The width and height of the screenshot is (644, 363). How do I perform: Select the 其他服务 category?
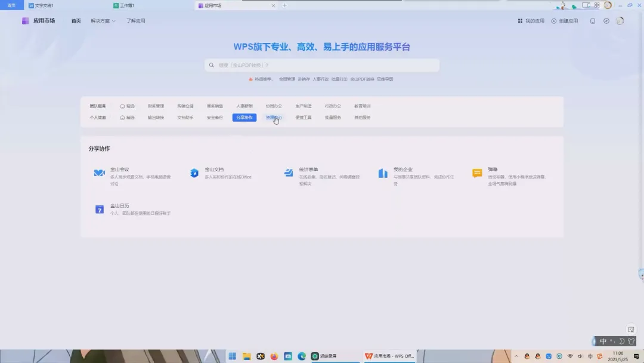point(363,118)
